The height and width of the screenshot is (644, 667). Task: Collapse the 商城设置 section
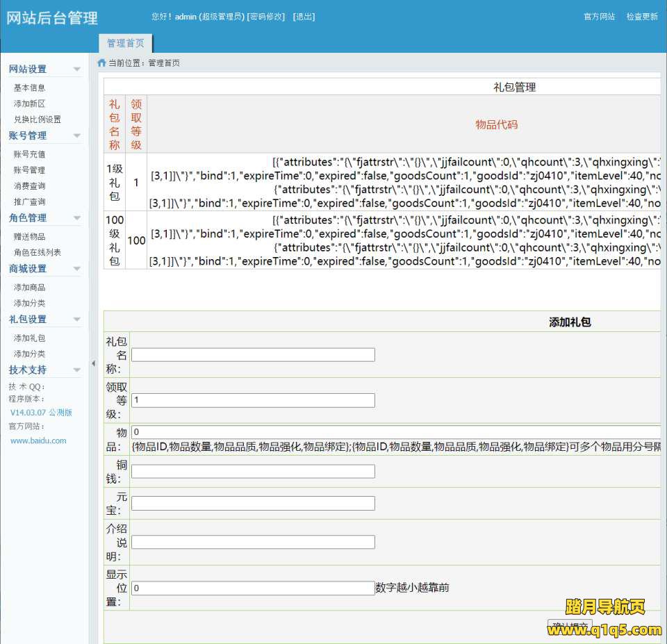pyautogui.click(x=76, y=269)
